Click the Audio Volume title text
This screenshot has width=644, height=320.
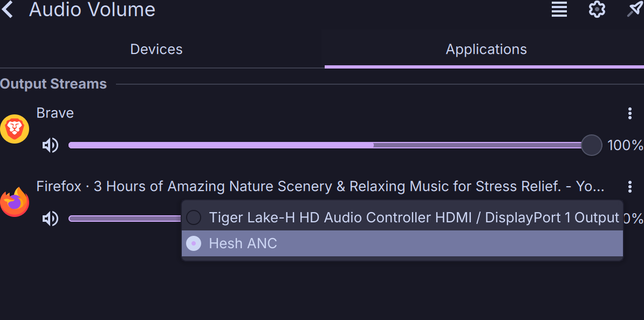pyautogui.click(x=92, y=10)
